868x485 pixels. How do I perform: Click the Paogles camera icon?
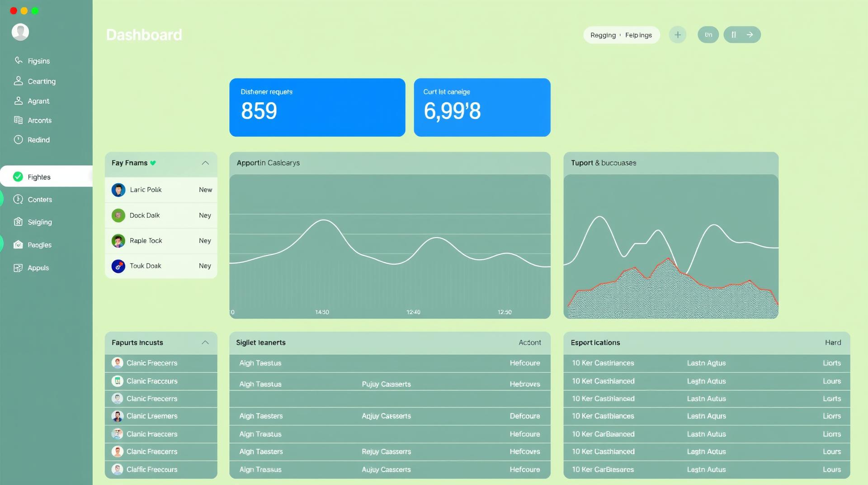point(18,245)
